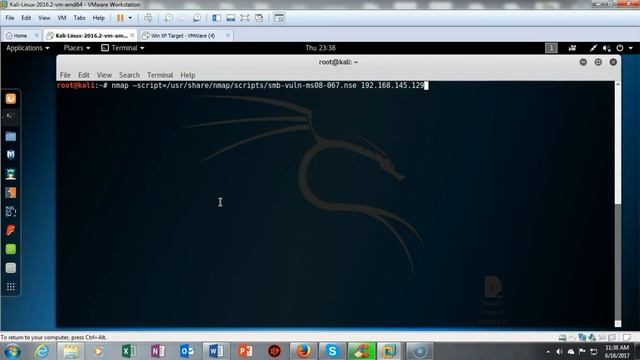640x360 pixels.
Task: Enter full screen mode in VMware
Action: click(x=244, y=18)
